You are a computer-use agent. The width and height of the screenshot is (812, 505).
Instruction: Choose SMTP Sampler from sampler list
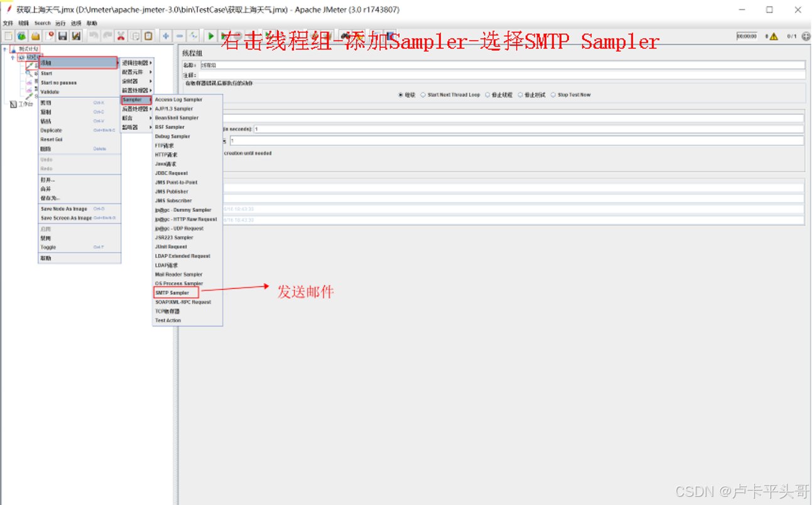(176, 293)
